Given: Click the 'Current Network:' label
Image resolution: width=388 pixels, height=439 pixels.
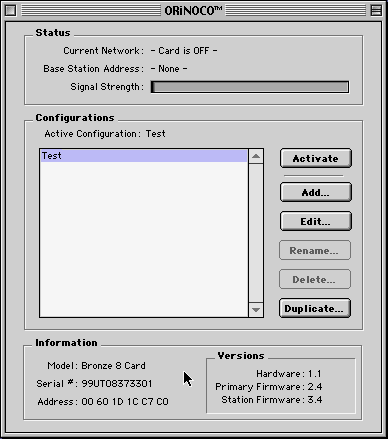Looking at the screenshot, I should 104,51.
